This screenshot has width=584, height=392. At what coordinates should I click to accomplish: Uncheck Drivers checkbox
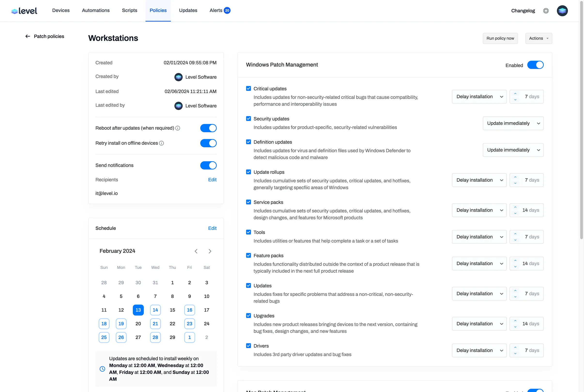[x=248, y=346]
